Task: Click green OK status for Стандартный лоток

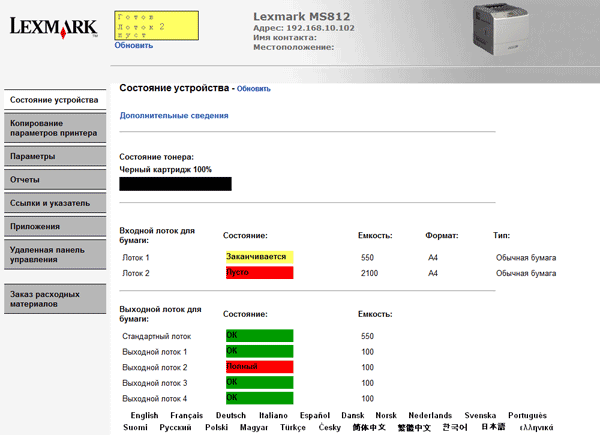Action: pos(259,336)
